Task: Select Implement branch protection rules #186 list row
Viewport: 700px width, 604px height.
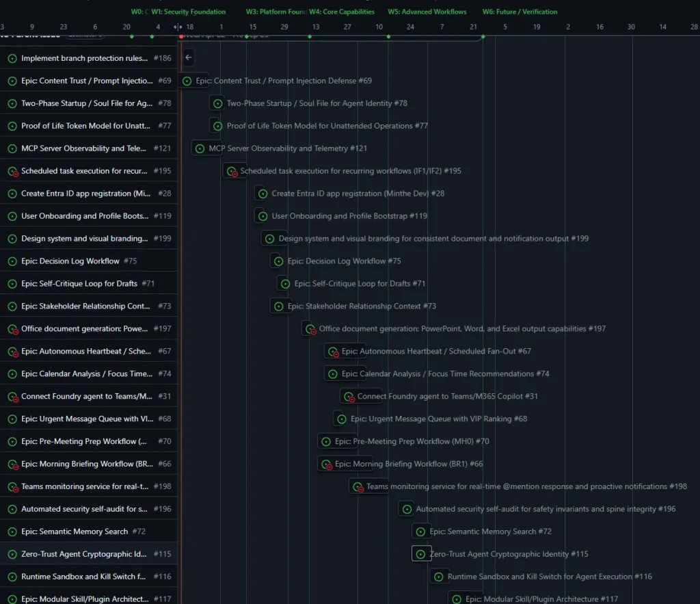Action: (x=89, y=59)
